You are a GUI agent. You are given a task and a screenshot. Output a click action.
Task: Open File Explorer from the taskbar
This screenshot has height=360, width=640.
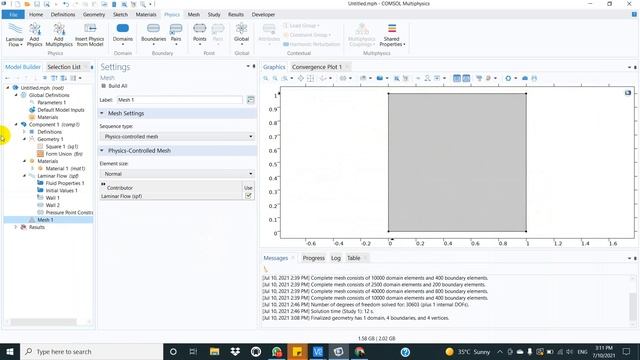pyautogui.click(x=214, y=351)
